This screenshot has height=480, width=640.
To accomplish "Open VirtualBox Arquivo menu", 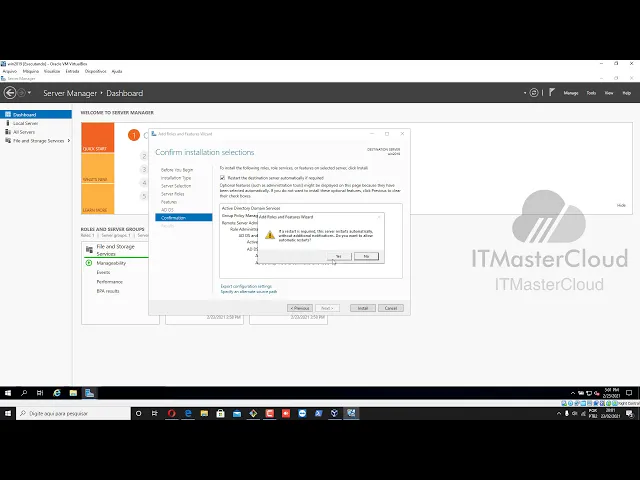I will point(10,71).
